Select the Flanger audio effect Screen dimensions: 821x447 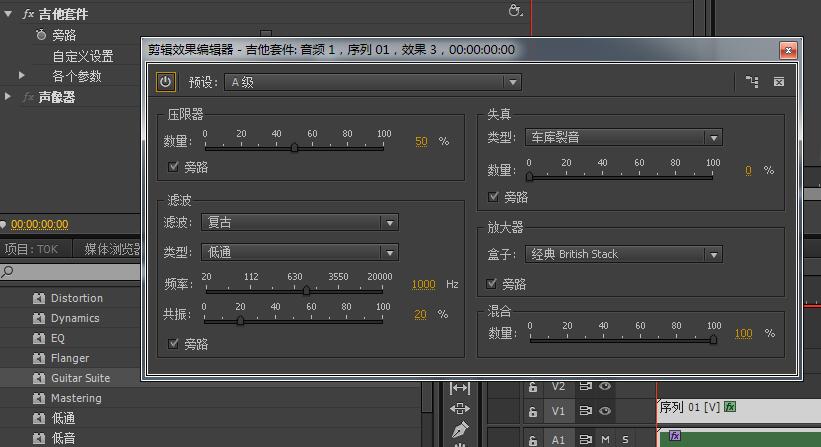70,358
